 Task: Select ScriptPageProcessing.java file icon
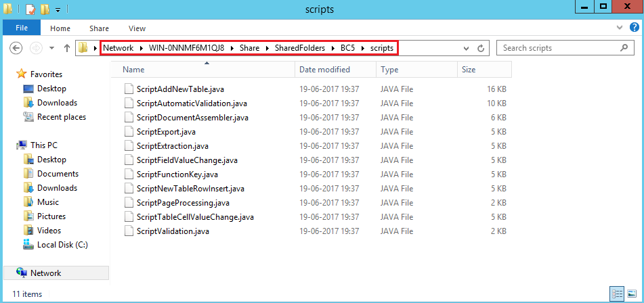pos(129,203)
